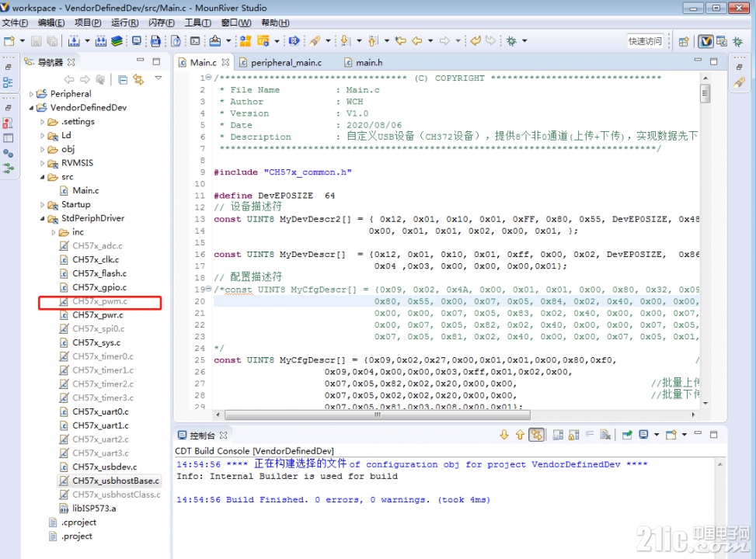Collapse the src folder
Screen dimensions: 756x559
[x=43, y=177]
